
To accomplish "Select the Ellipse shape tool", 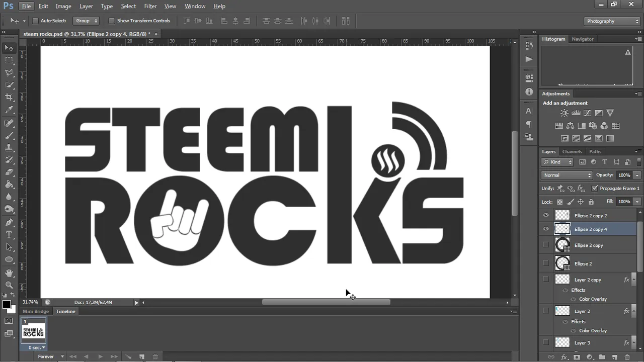I will 9,259.
